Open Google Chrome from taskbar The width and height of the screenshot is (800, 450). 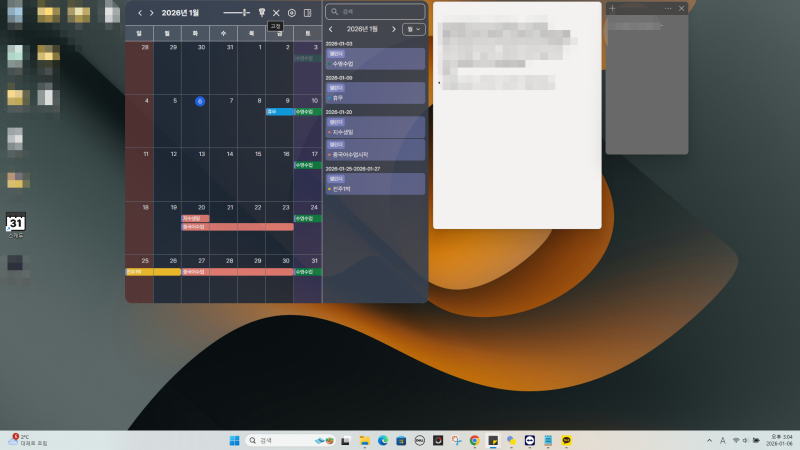474,440
